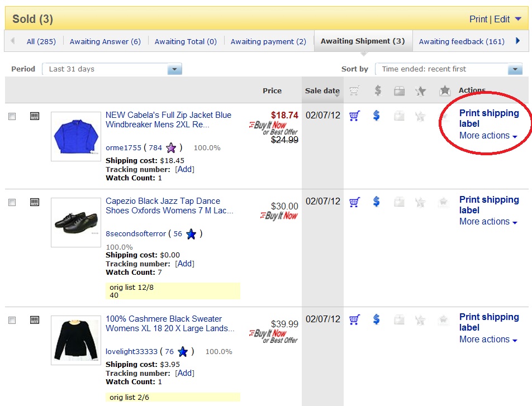Tick the checkbox next to the Cashmere sweater
Viewport: 532px width, 406px height.
[12, 319]
